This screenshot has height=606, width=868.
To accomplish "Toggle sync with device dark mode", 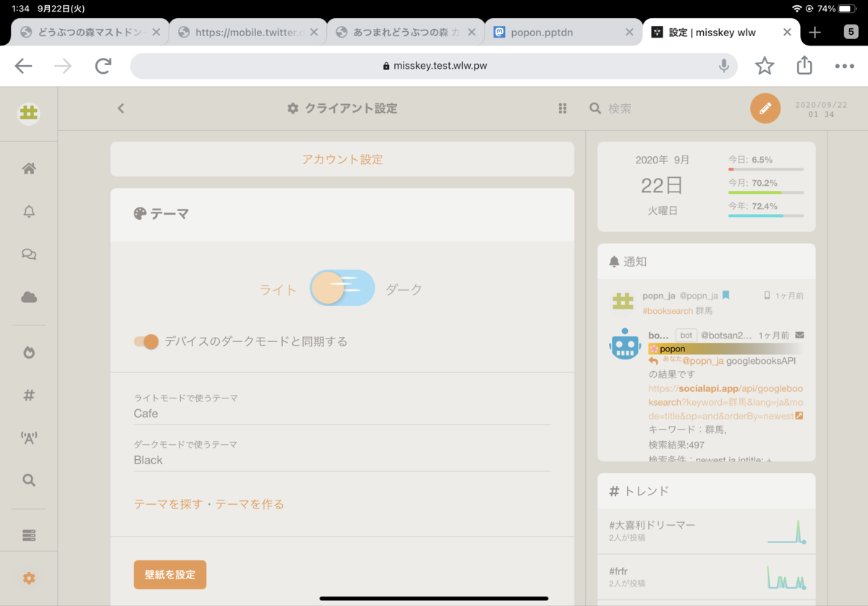I will [x=146, y=341].
